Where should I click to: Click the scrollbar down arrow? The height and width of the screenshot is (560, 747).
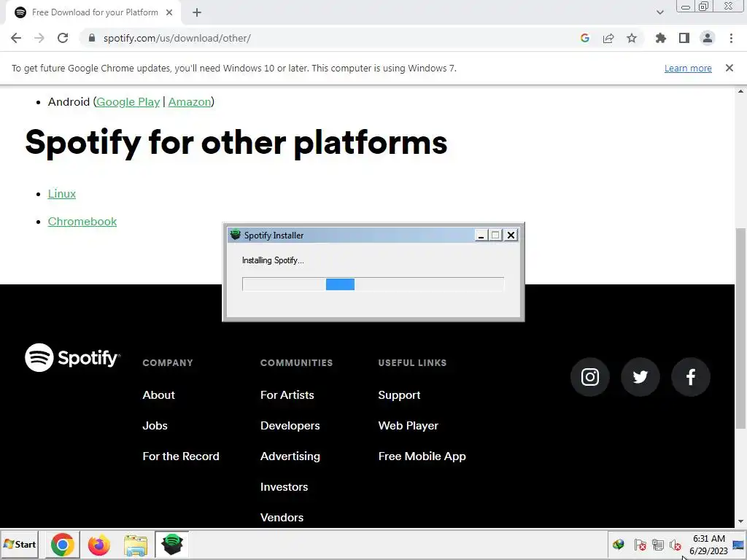[x=740, y=521]
